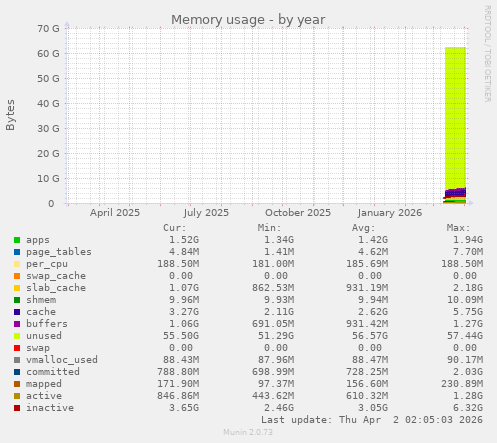497x443 pixels.
Task: Click the 'Last update' timestamp line
Action: click(372, 420)
